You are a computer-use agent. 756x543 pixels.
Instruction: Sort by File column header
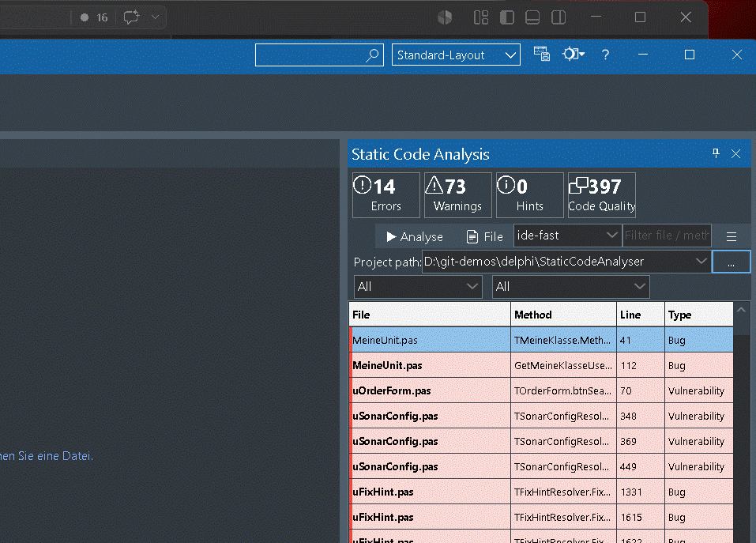pyautogui.click(x=430, y=315)
